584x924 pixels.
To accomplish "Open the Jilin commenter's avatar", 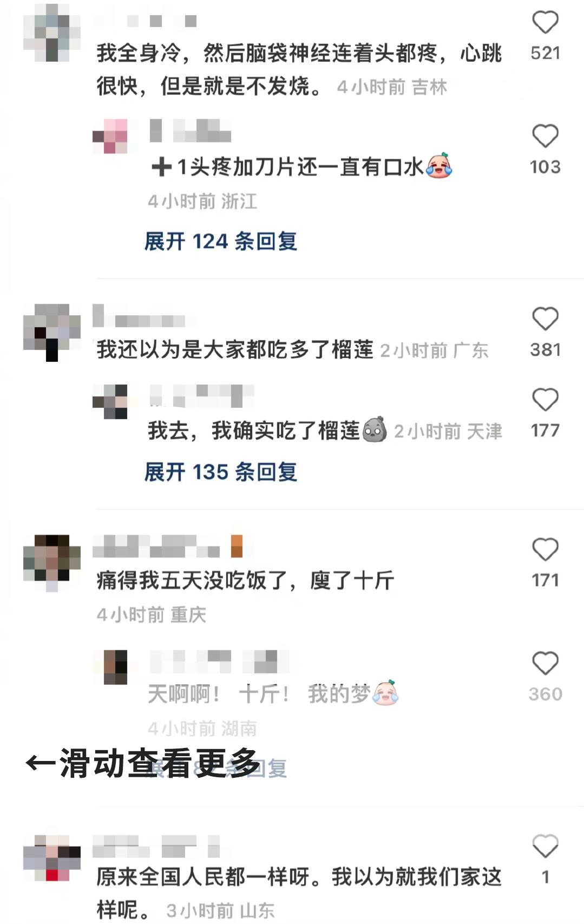I will (52, 32).
